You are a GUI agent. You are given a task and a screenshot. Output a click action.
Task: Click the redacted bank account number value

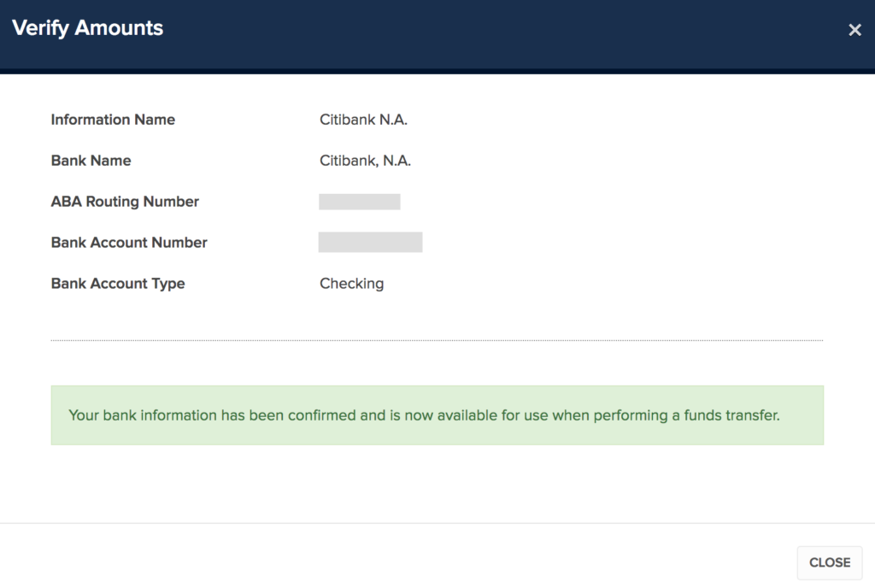tap(370, 243)
